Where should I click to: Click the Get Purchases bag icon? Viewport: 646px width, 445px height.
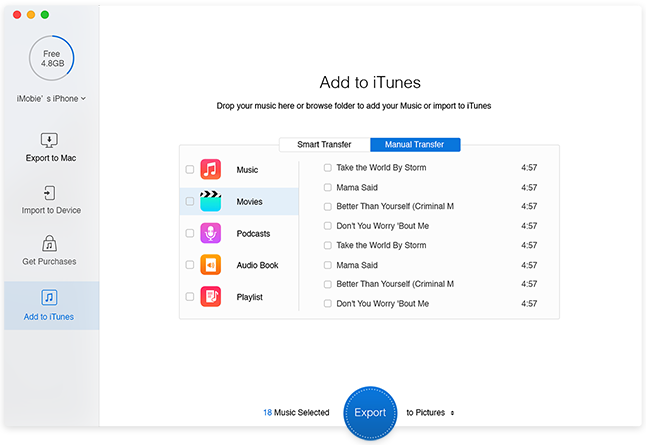[x=49, y=244]
